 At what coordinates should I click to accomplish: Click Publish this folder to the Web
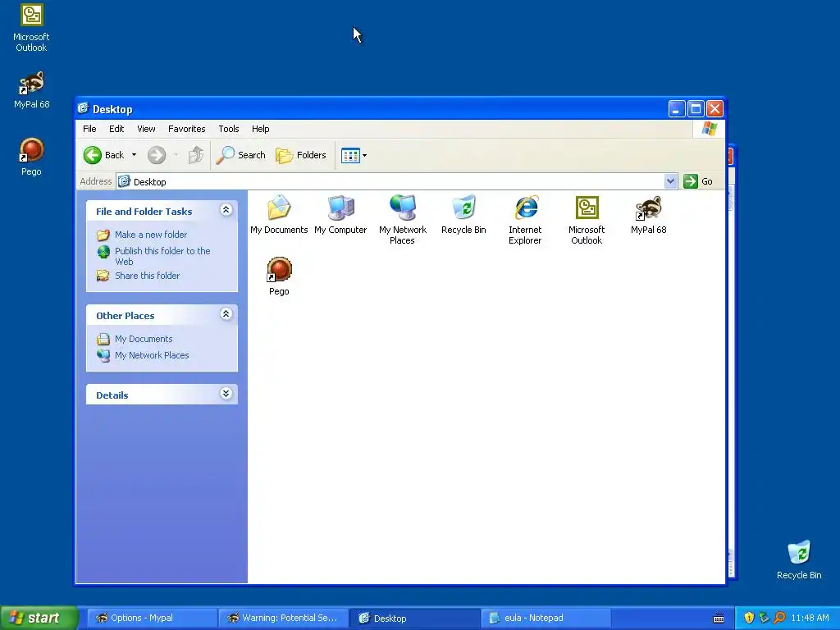(162, 256)
